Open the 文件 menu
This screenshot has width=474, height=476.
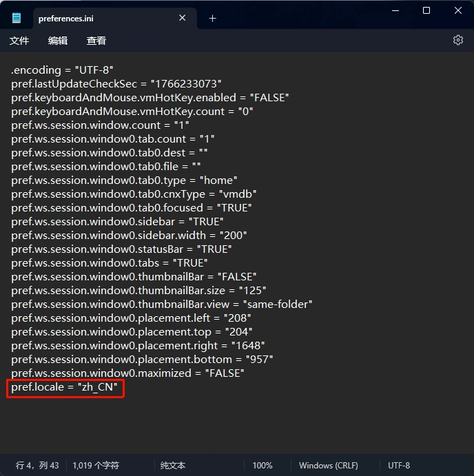pos(19,41)
